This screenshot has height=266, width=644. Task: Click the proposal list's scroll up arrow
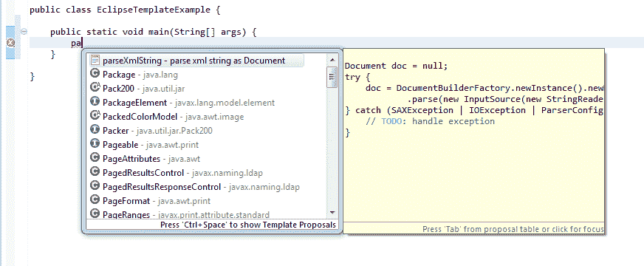[332, 60]
